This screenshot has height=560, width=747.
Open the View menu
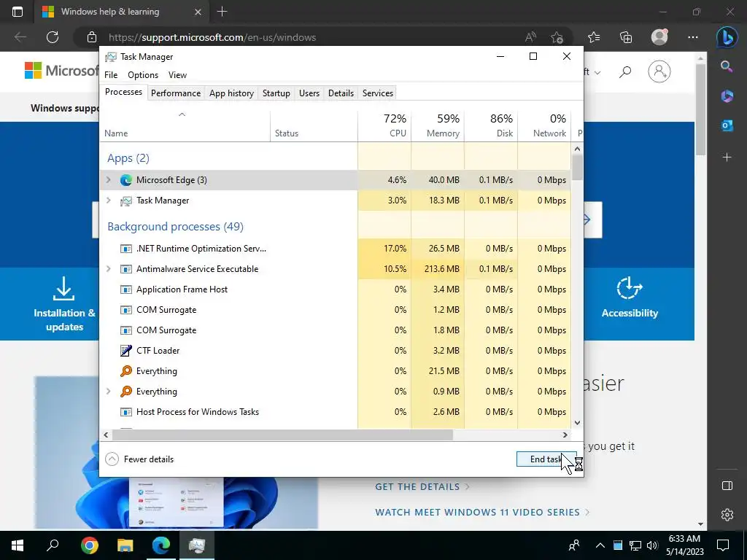(x=177, y=75)
